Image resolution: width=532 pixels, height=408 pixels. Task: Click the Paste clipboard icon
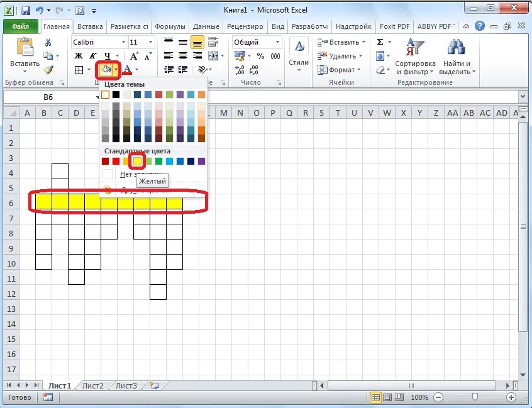[x=25, y=48]
